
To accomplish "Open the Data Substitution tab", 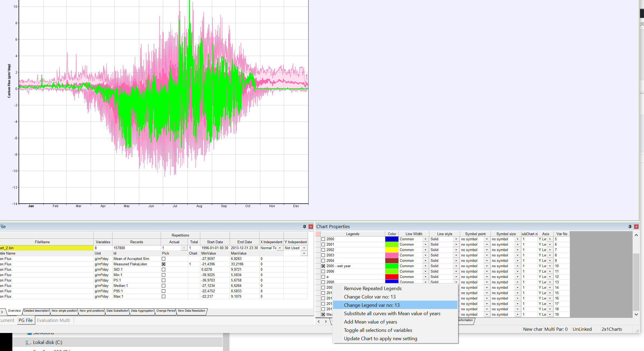I will [117, 311].
